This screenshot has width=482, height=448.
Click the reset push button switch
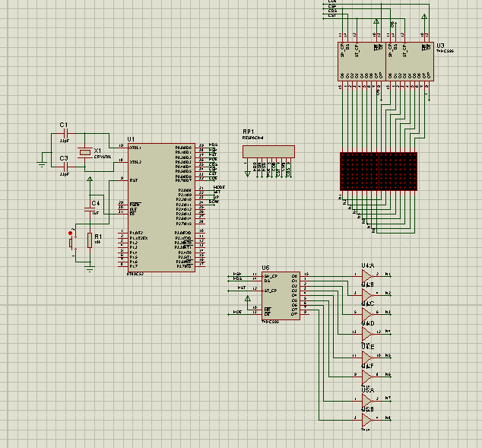73,243
